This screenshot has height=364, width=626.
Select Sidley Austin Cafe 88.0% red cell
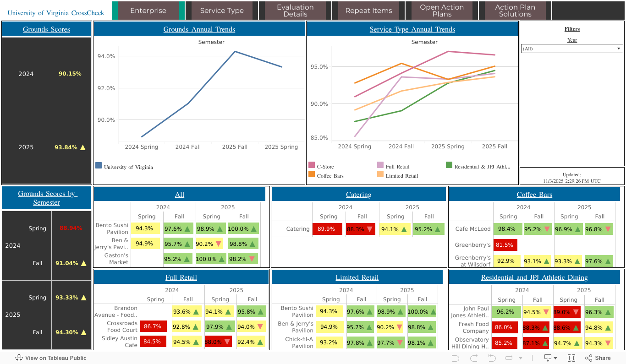tap(218, 342)
